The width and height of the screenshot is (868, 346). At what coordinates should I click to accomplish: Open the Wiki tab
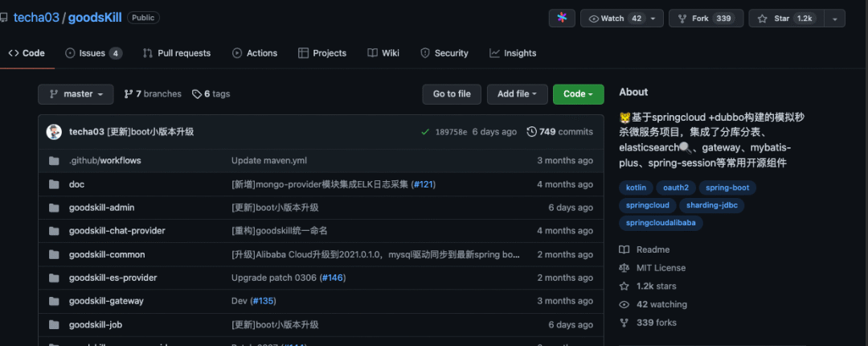click(x=383, y=53)
